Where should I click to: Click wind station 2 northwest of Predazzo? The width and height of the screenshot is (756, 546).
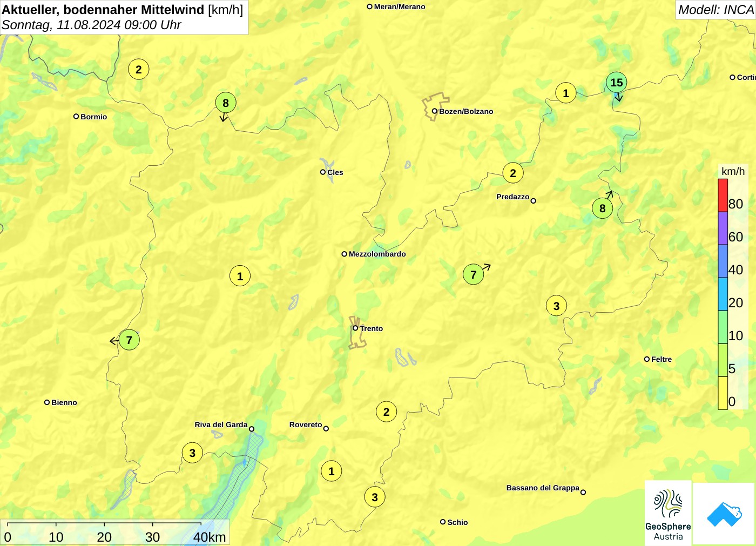[513, 173]
